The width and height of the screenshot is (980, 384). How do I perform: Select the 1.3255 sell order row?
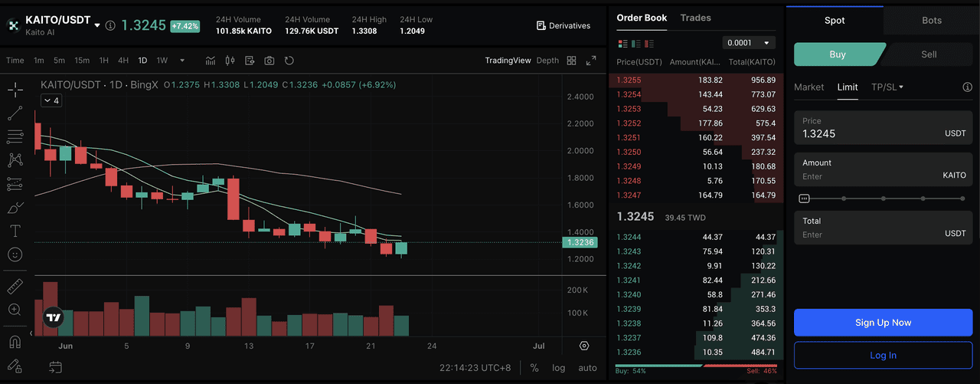696,80
